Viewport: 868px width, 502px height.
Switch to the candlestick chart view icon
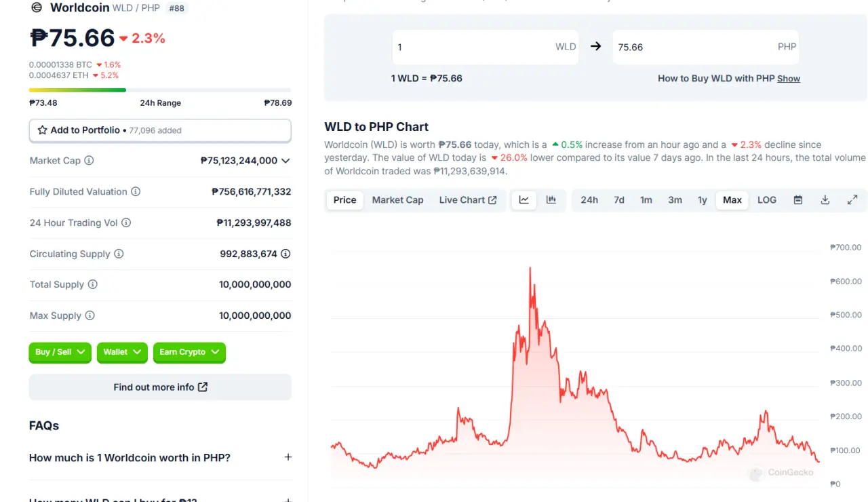(551, 200)
